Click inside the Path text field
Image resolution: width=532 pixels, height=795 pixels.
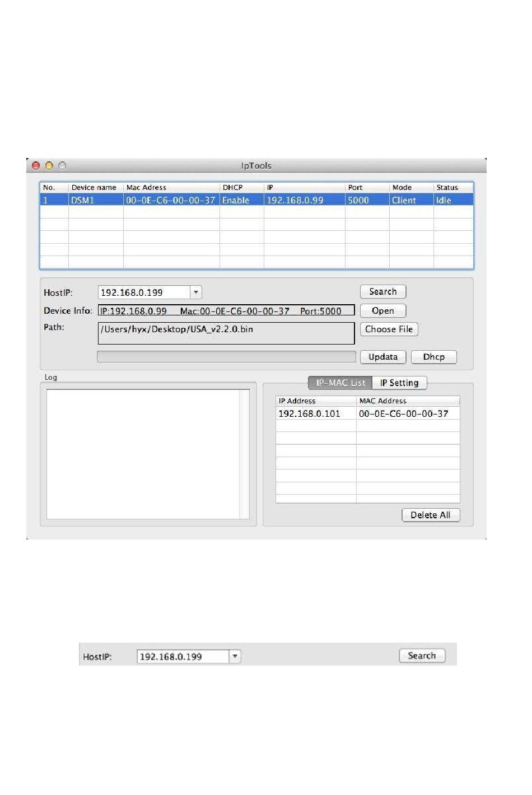(226, 333)
